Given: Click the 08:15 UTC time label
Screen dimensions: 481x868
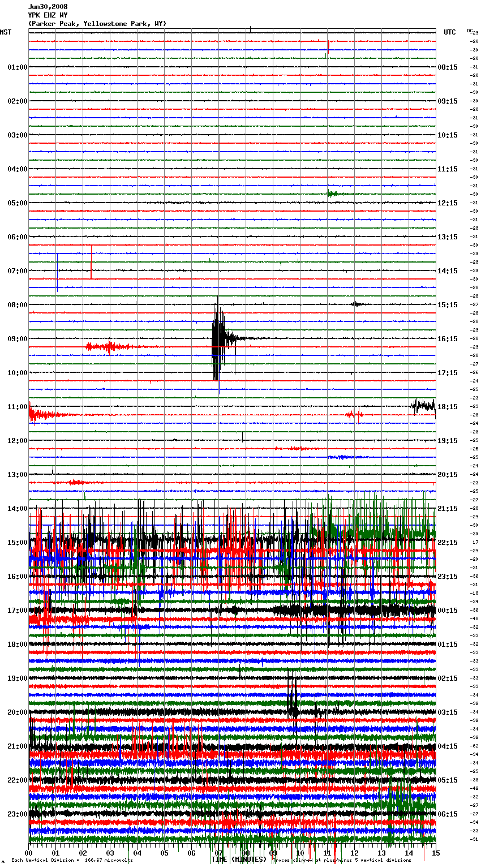Looking at the screenshot, I should click(448, 67).
